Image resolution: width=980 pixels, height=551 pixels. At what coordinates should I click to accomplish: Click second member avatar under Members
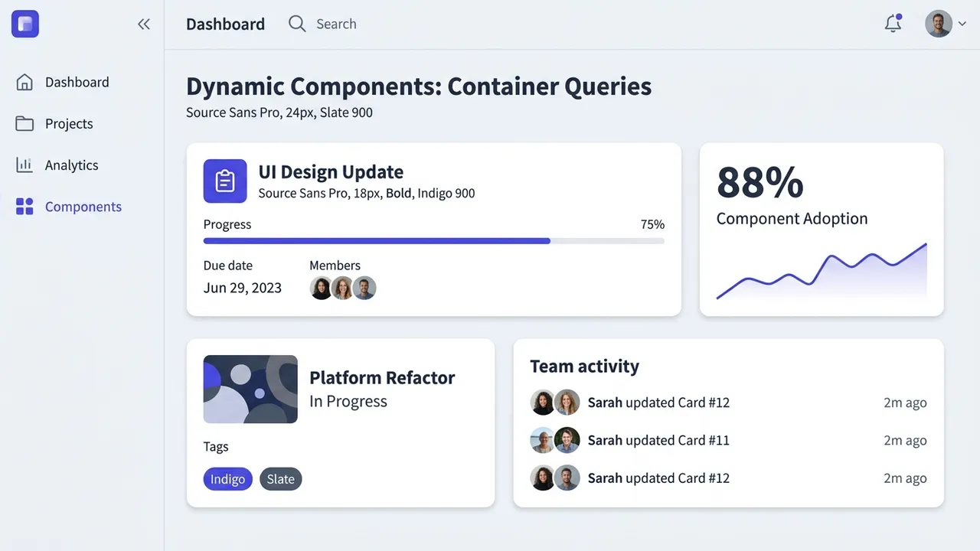tap(343, 289)
